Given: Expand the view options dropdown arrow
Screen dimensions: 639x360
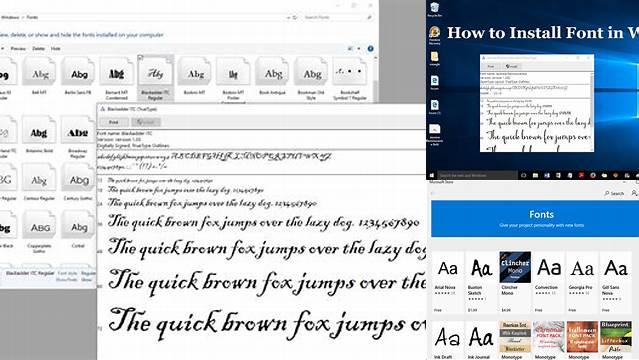Looking at the screenshot, I should (x=359, y=49).
